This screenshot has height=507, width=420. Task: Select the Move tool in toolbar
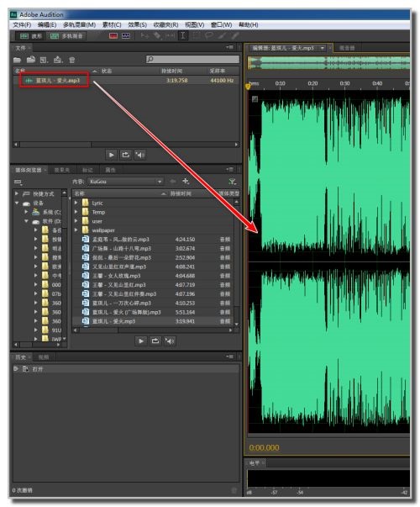tap(144, 35)
